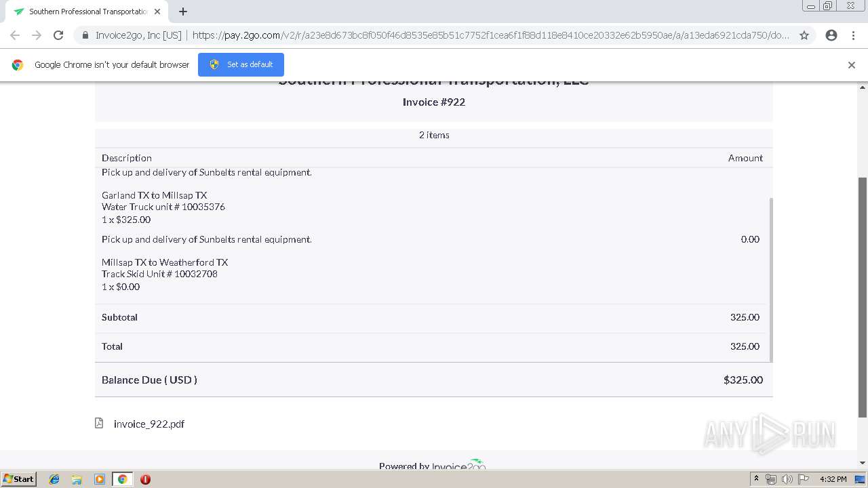Click the scroll down arrow of page scrollbar
The width and height of the screenshot is (868, 488).
point(863,464)
